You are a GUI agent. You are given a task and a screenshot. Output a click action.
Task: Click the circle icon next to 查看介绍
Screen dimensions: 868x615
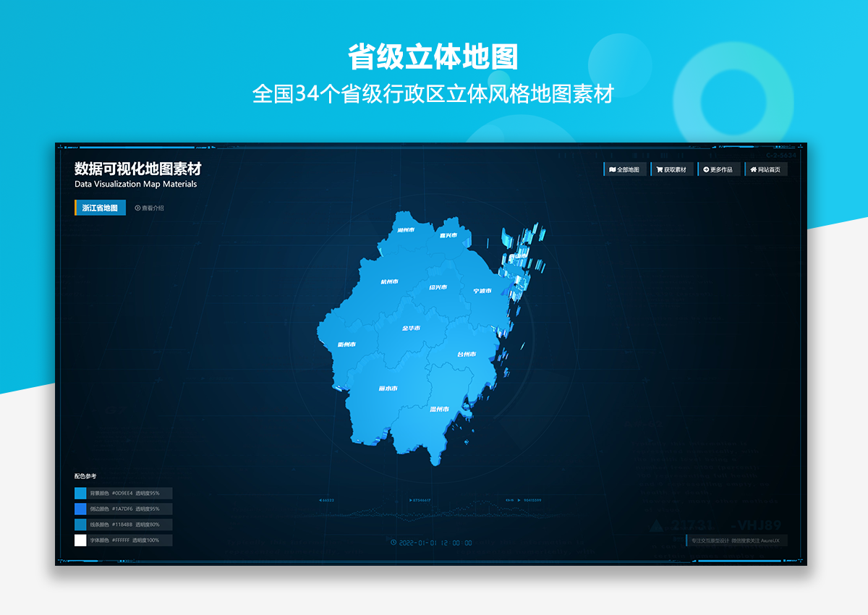(137, 208)
